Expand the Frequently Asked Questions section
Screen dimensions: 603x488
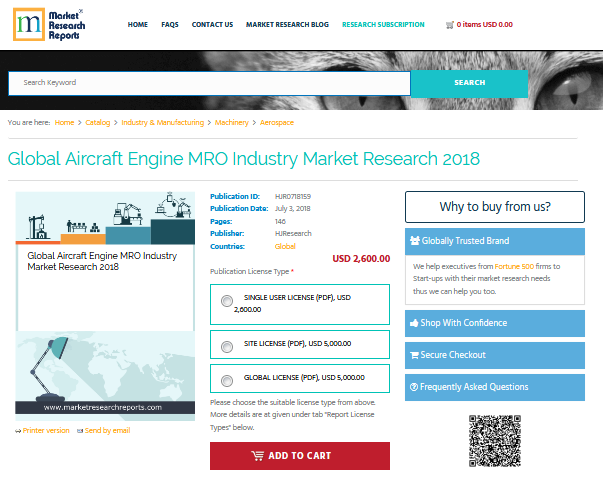pyautogui.click(x=495, y=387)
